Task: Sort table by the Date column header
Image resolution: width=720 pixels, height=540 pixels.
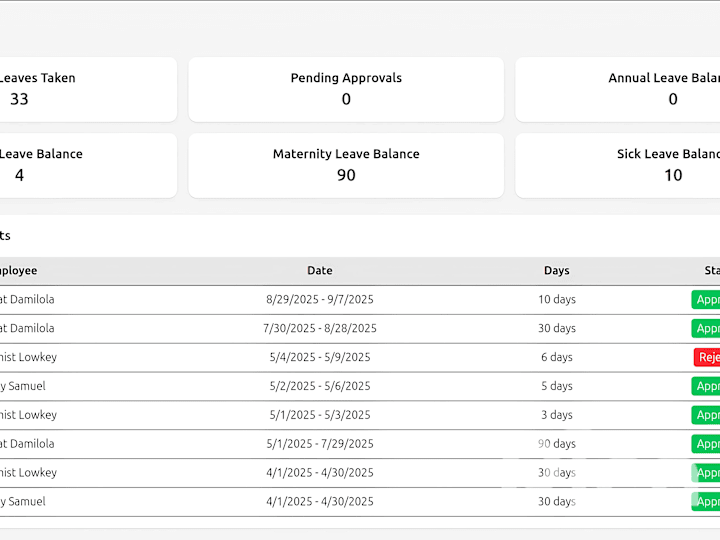Action: pyautogui.click(x=320, y=271)
